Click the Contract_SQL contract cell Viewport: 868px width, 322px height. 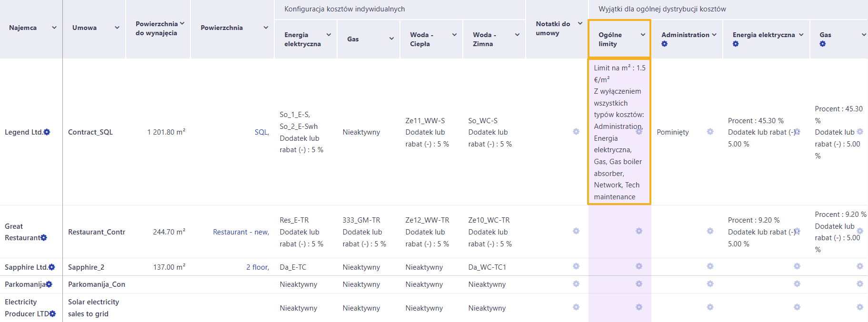tap(90, 132)
